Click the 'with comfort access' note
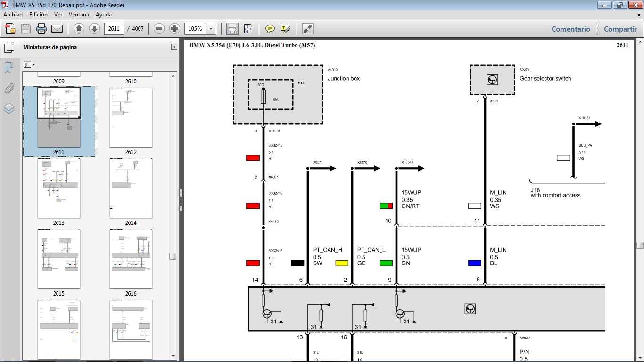The width and height of the screenshot is (644, 362). pos(555,195)
